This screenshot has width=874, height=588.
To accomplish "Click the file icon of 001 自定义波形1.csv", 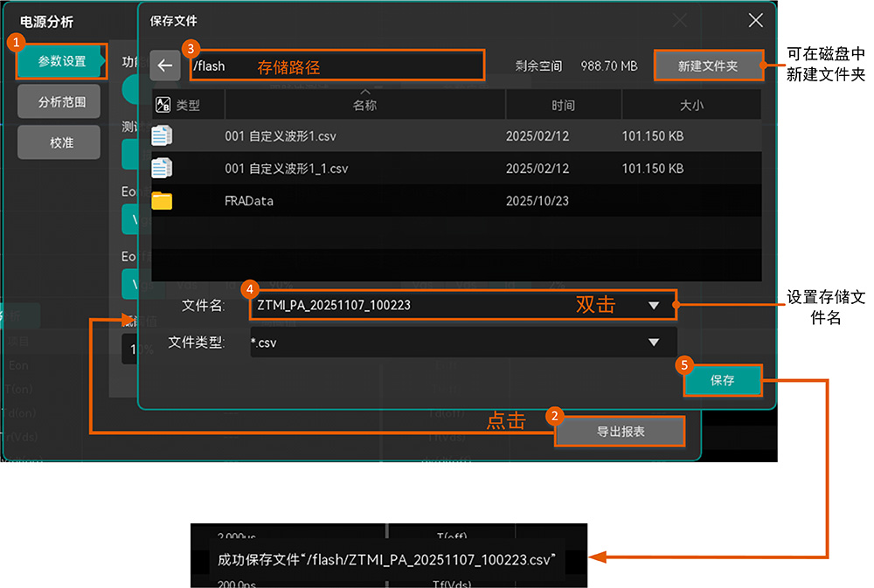I will coord(162,136).
